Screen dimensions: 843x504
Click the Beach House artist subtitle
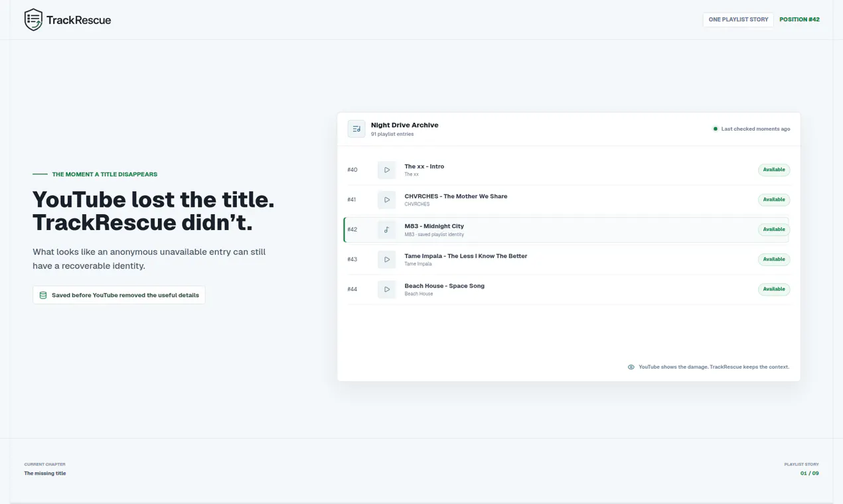[419, 294]
